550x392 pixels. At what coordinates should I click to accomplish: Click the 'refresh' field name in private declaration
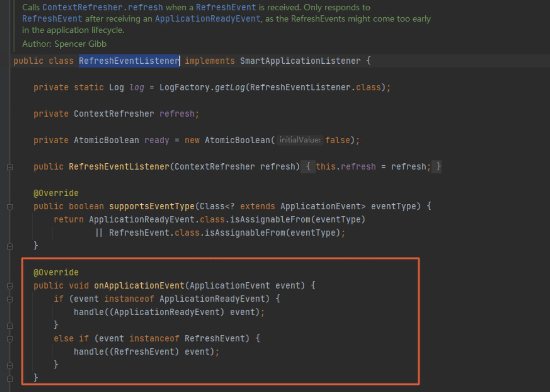coord(177,114)
